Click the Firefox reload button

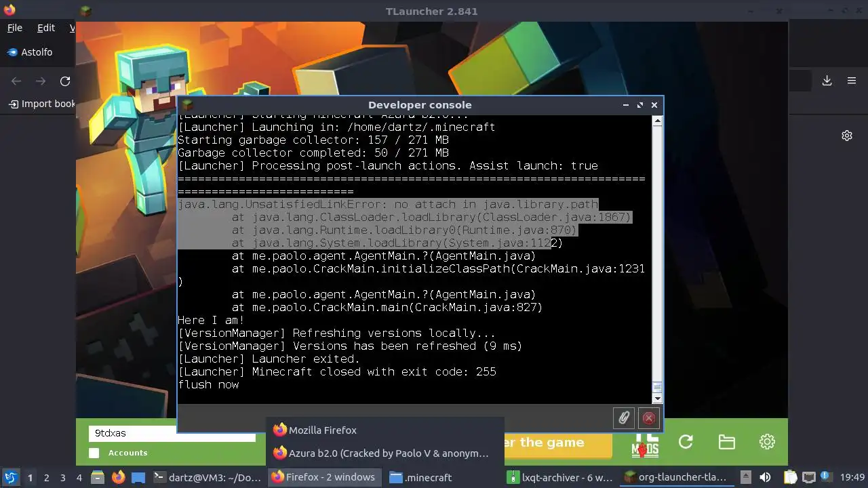[65, 81]
